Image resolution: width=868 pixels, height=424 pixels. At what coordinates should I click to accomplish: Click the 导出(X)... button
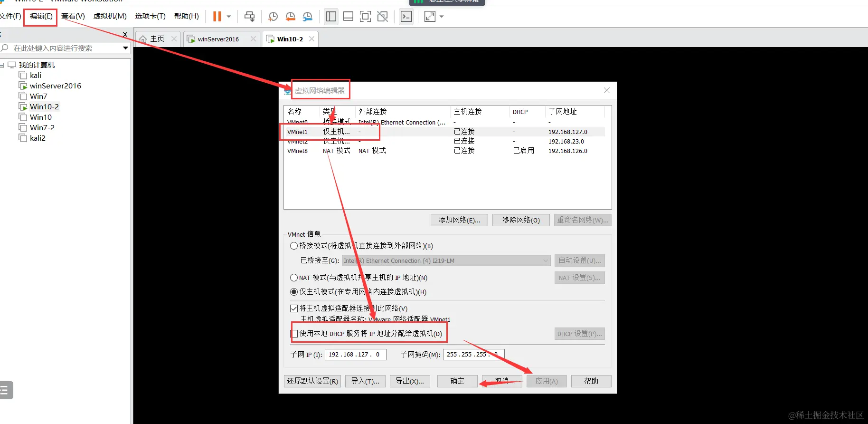coord(410,381)
